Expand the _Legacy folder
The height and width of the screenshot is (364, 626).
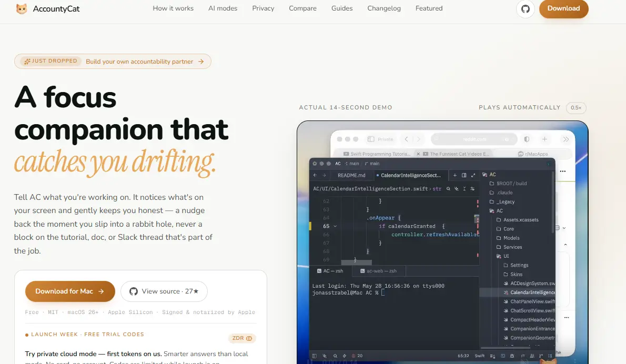pyautogui.click(x=502, y=201)
